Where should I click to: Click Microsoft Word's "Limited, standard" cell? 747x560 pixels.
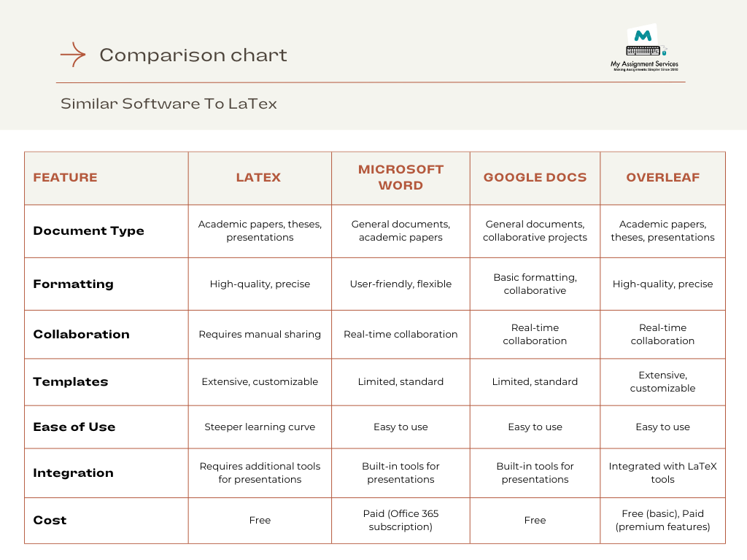400,382
